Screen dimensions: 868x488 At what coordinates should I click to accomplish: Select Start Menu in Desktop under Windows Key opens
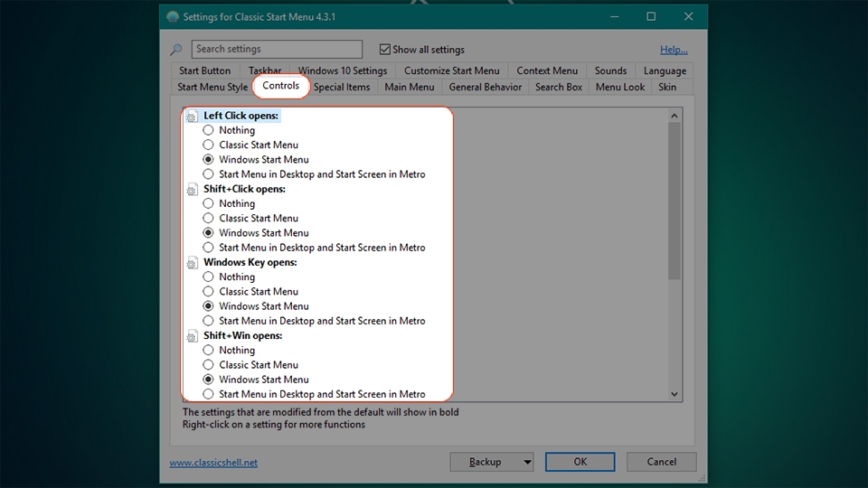coord(208,321)
